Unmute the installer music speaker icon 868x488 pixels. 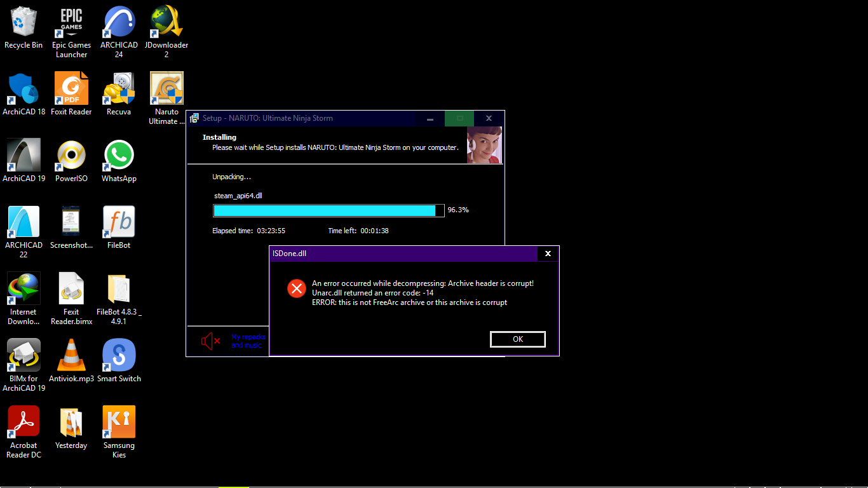[210, 341]
